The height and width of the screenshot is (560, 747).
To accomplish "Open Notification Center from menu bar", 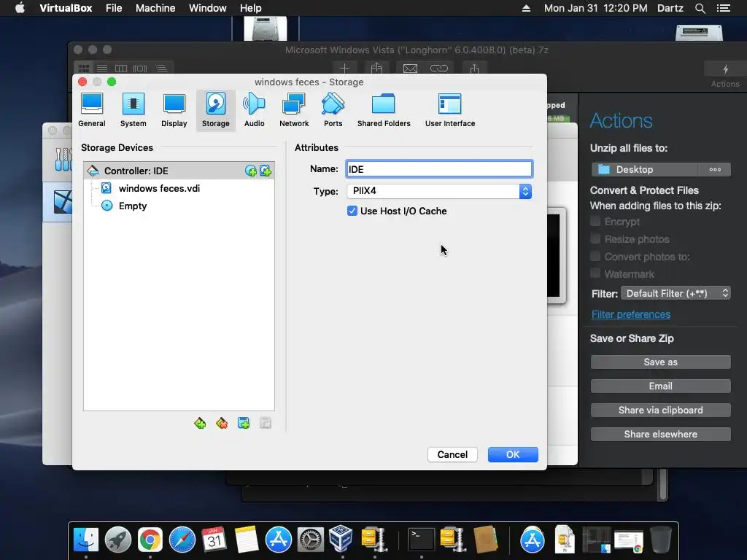I will tap(723, 8).
